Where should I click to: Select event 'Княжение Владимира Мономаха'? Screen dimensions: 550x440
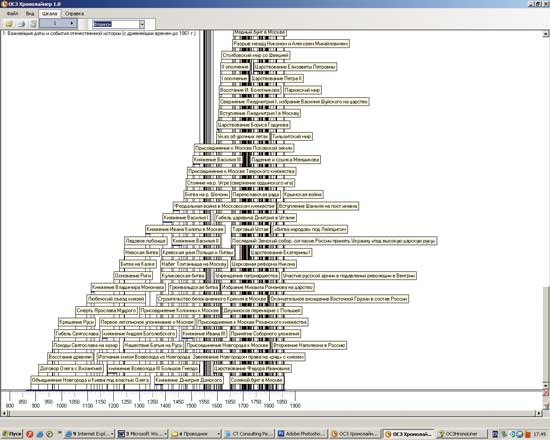pos(128,287)
